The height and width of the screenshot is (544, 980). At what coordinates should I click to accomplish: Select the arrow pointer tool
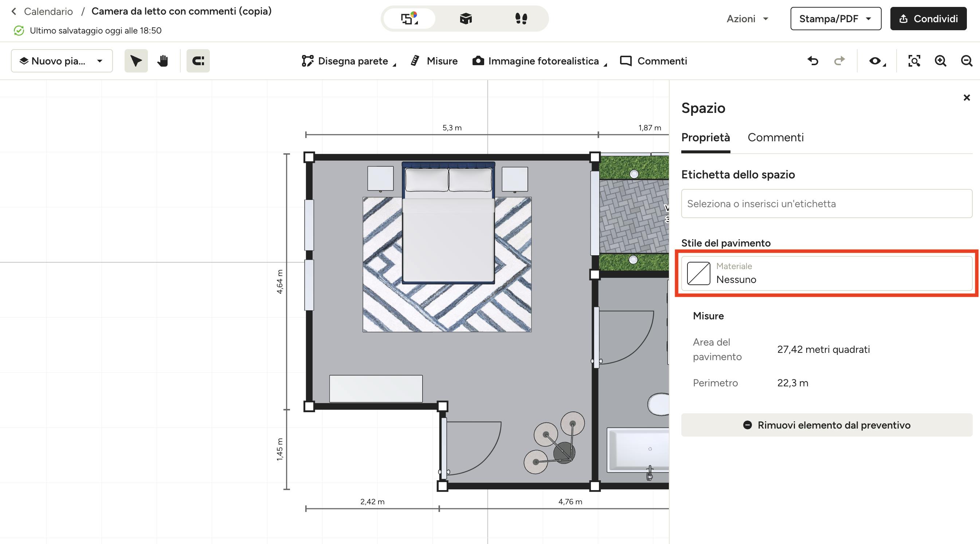click(136, 61)
